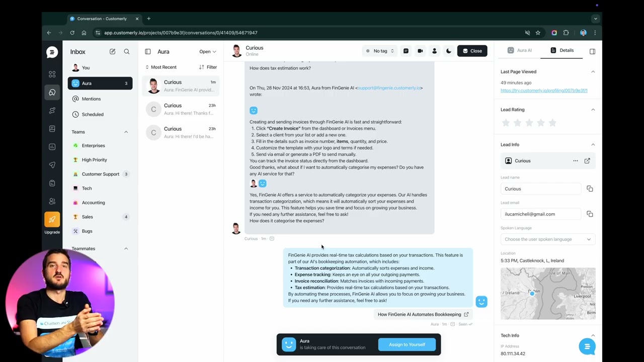644x362 pixels.
Task: Open the Filter button in conversation list
Action: point(208,67)
